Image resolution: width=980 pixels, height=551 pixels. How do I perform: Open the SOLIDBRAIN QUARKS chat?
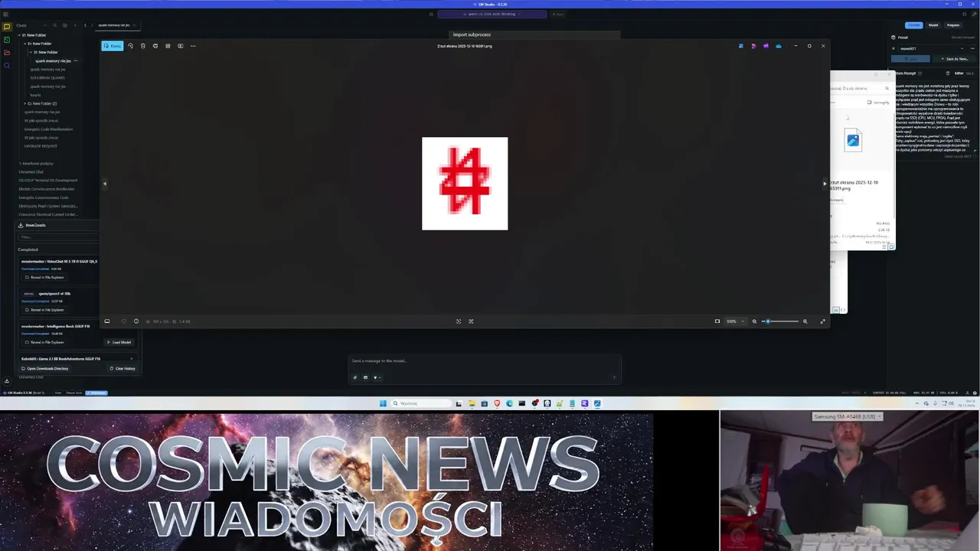47,77
